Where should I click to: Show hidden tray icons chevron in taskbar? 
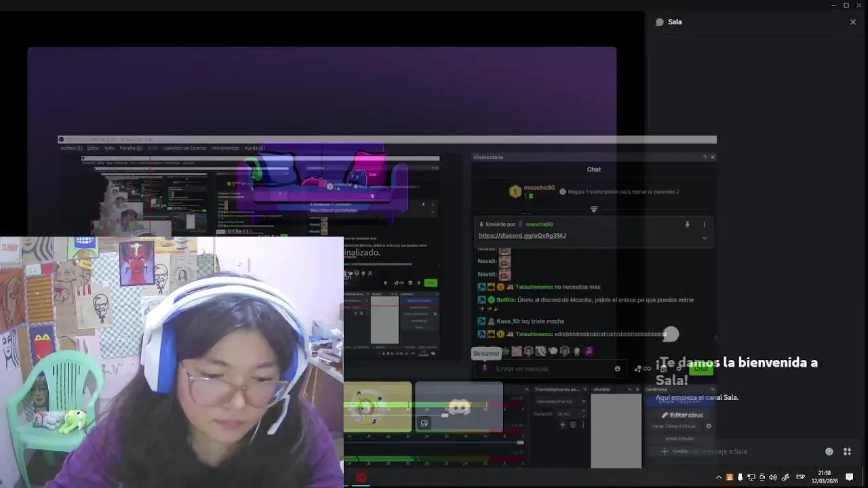(719, 477)
